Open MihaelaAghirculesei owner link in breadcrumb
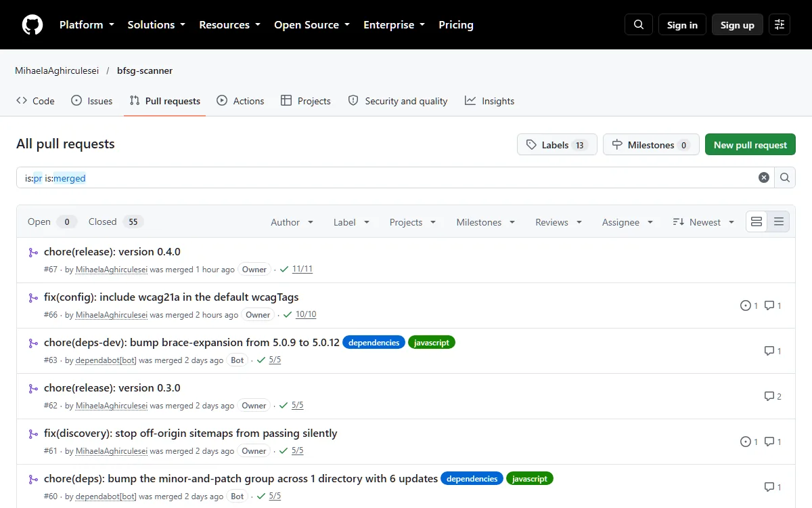 pos(57,70)
